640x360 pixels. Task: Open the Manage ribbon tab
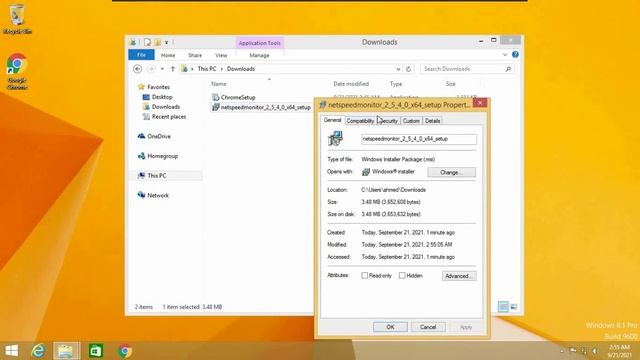(259, 55)
